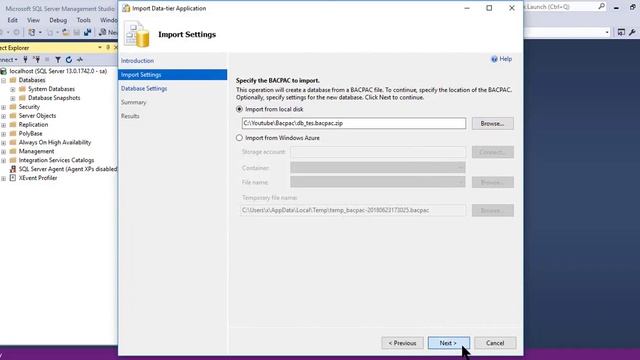
Task: Click the New Project icon in SSMS toolbar
Action: 31,32
